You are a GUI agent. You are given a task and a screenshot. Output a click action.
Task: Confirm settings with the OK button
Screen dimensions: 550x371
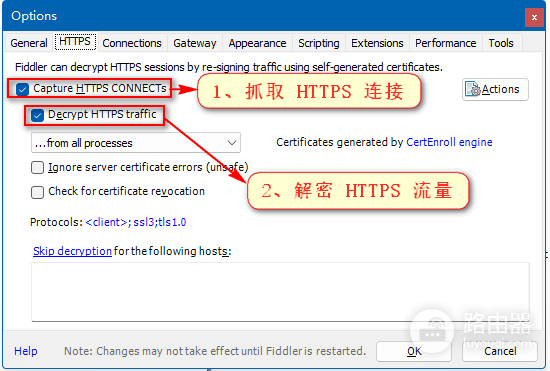[x=414, y=351]
